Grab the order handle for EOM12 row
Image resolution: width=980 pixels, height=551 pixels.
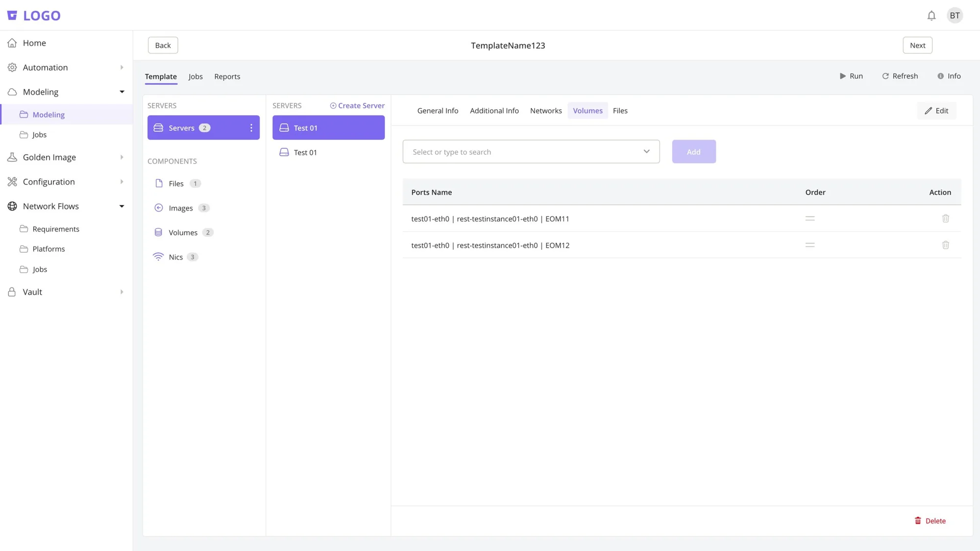pyautogui.click(x=810, y=245)
